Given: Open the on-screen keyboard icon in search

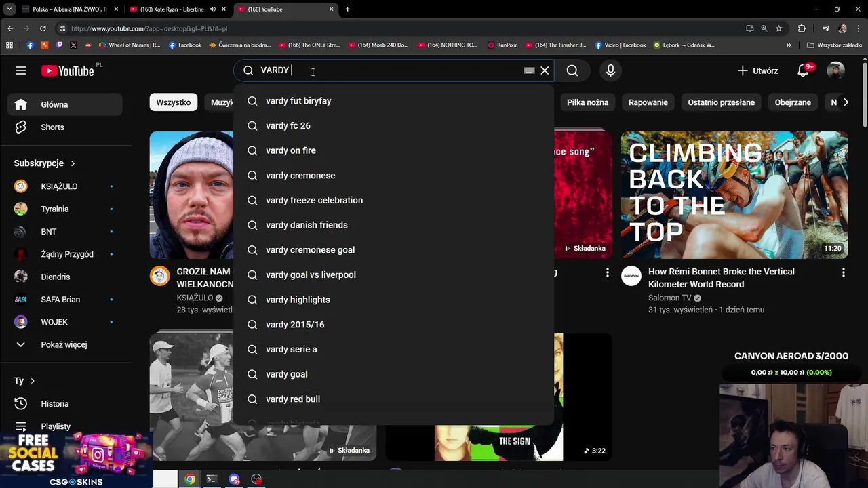Looking at the screenshot, I should pyautogui.click(x=529, y=70).
